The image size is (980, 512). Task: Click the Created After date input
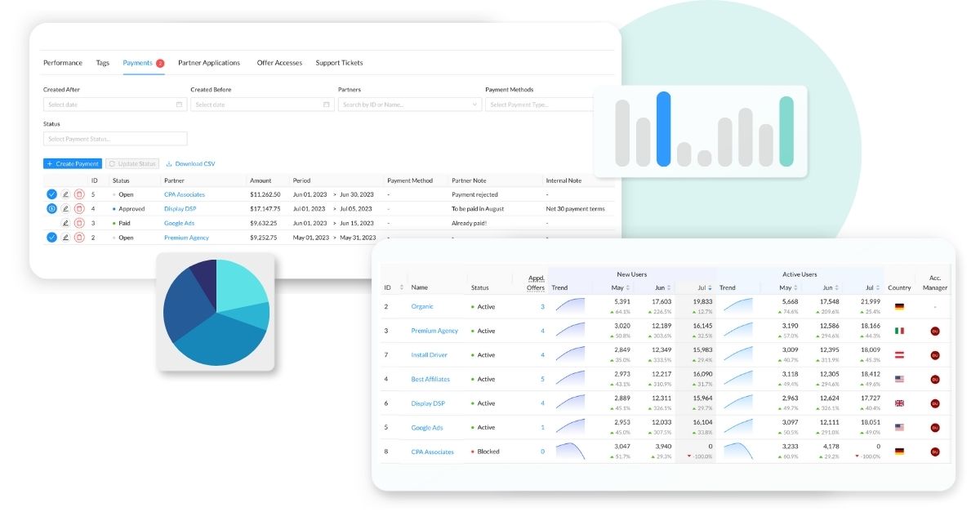click(115, 105)
